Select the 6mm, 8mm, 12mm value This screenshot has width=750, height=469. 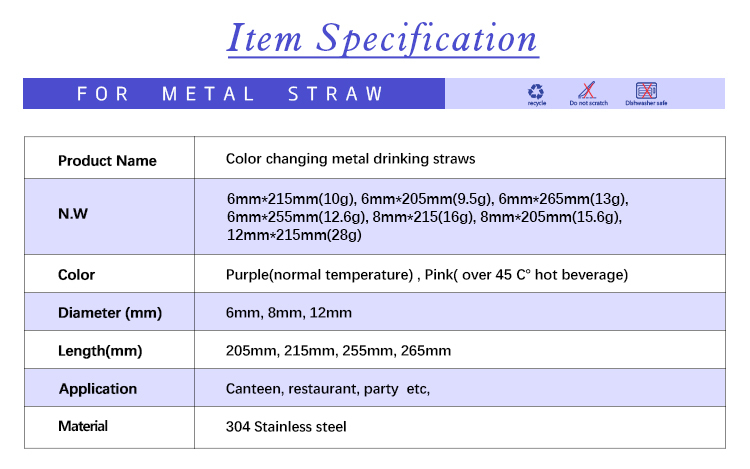point(289,313)
